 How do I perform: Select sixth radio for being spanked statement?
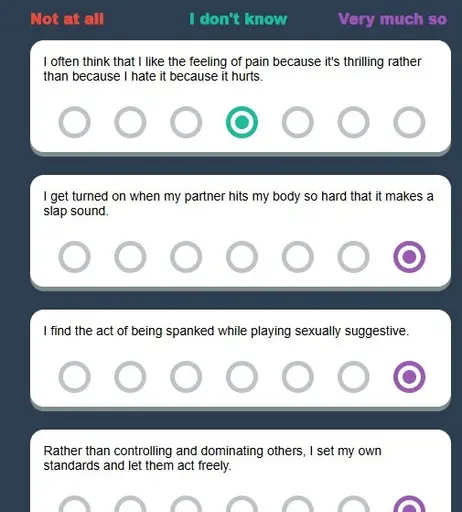(x=353, y=377)
